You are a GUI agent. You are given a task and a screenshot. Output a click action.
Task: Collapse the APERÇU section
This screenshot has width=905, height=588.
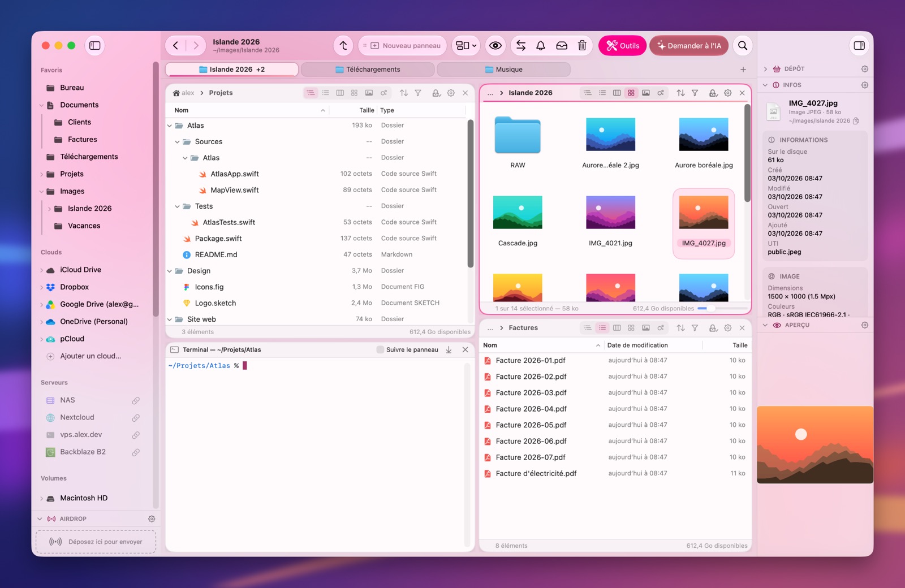click(766, 325)
